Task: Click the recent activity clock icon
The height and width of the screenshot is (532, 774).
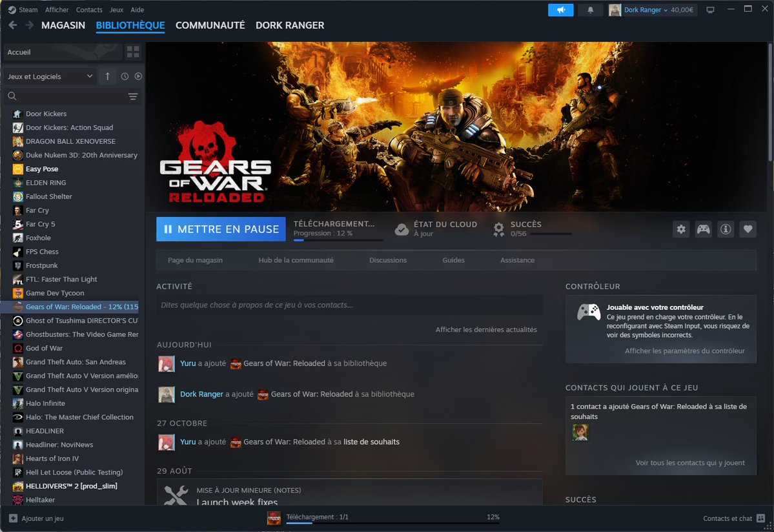Action: (125, 76)
